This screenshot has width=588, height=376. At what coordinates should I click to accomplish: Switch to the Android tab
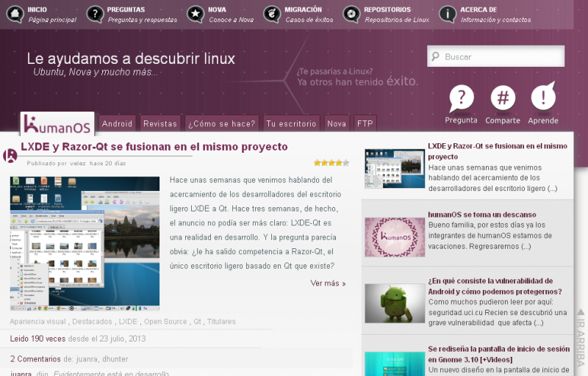coord(117,123)
